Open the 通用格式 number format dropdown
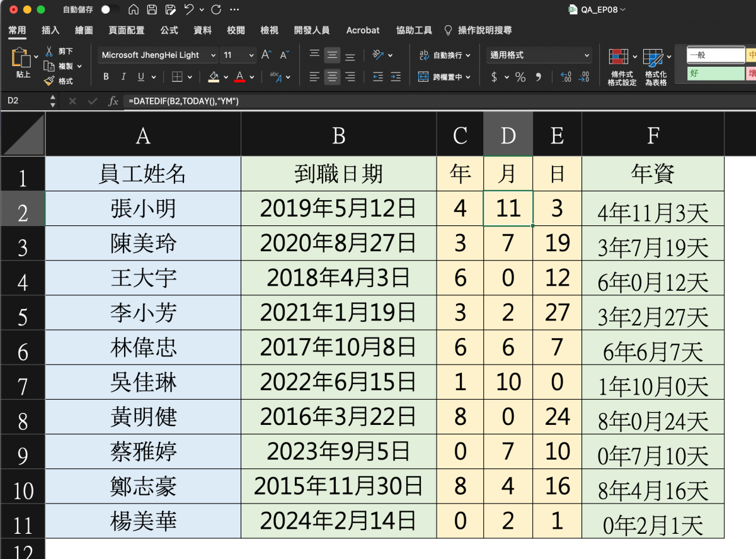The height and width of the screenshot is (559, 756). (x=540, y=55)
